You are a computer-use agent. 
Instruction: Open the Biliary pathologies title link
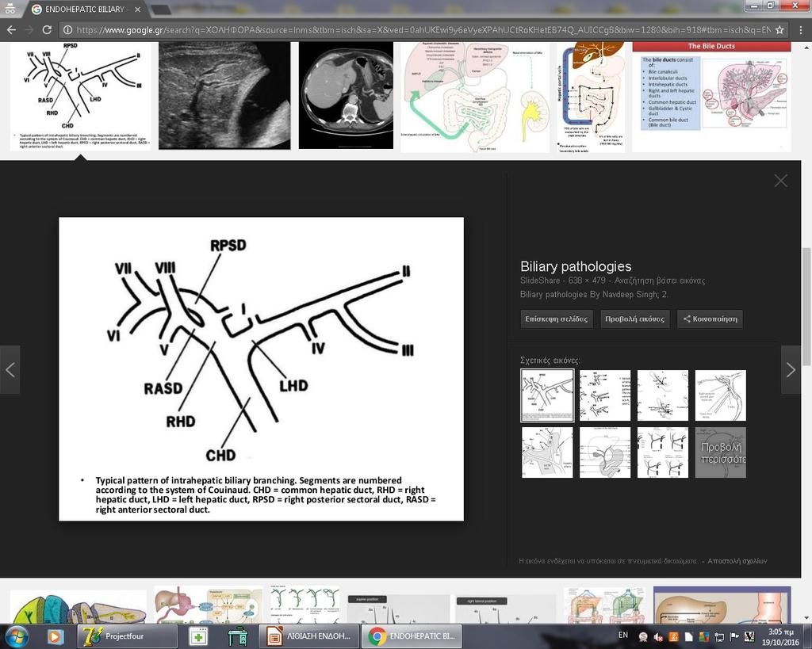576,266
